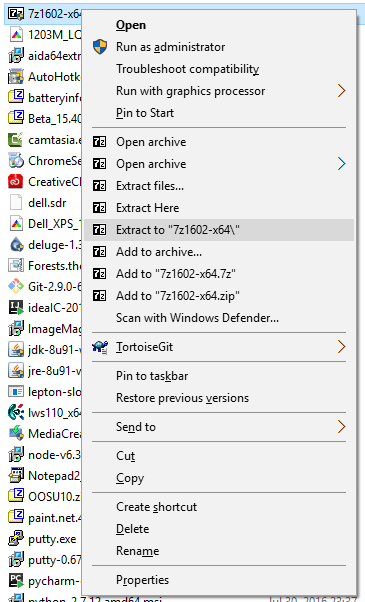Choose Copy from the context menu
Viewport: 365px width, 602px height.
[130, 478]
